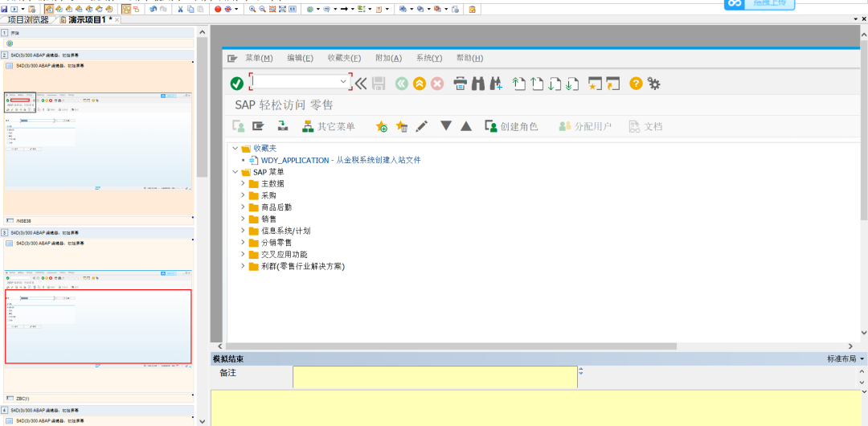Open the 帮助(H) menu
This screenshot has width=868, height=426.
click(x=470, y=58)
